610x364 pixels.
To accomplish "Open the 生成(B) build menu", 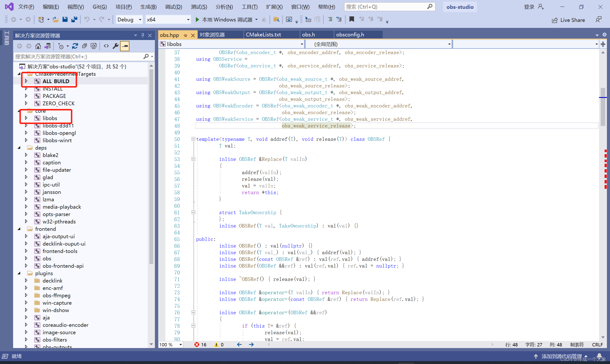I will [148, 7].
